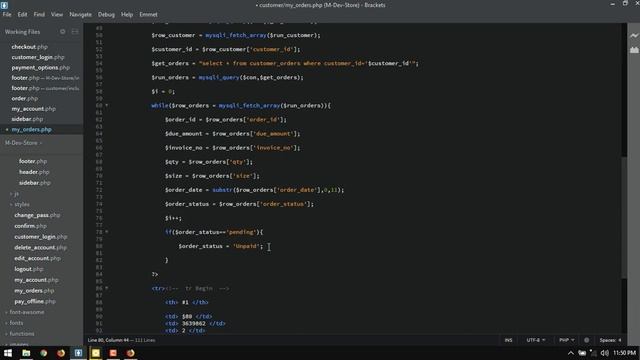Click the Spaces indent size value 4
640x360 pixels.
click(619, 340)
